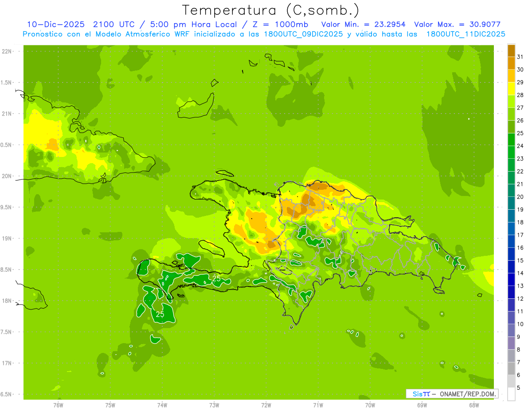Click the legend value "20"

point(520,197)
